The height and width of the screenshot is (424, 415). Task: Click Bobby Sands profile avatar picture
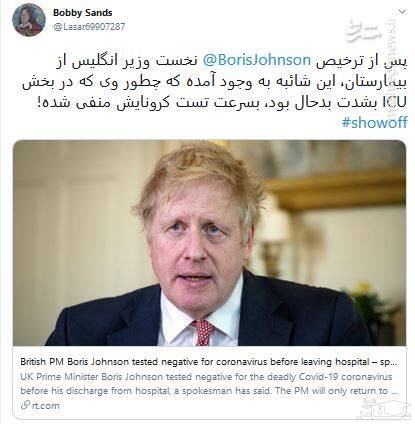(x=29, y=20)
